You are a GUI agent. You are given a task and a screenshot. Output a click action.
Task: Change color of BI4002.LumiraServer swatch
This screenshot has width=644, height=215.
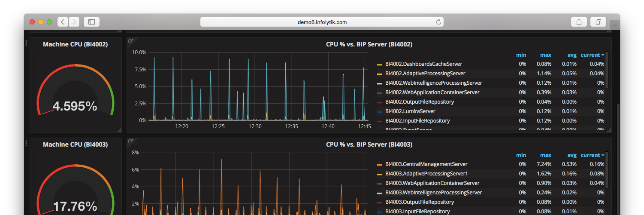pyautogui.click(x=379, y=112)
